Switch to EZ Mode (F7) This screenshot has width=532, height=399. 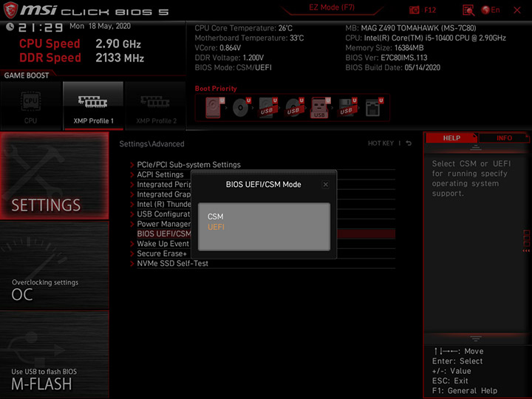tap(332, 7)
